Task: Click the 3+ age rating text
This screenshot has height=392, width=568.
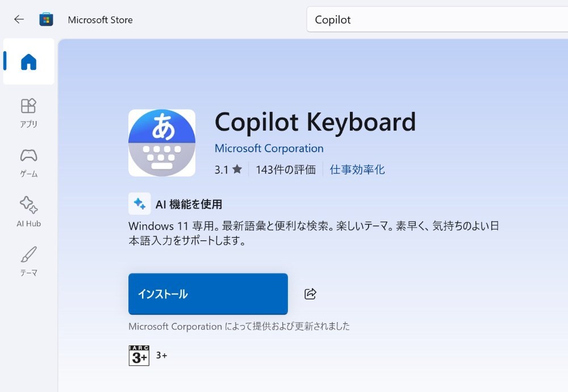Action: point(161,356)
